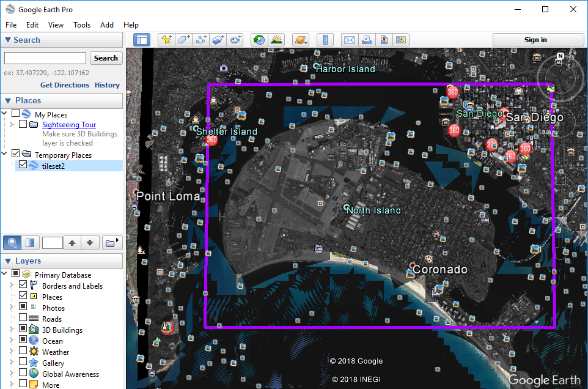Add an image overlay

point(218,40)
